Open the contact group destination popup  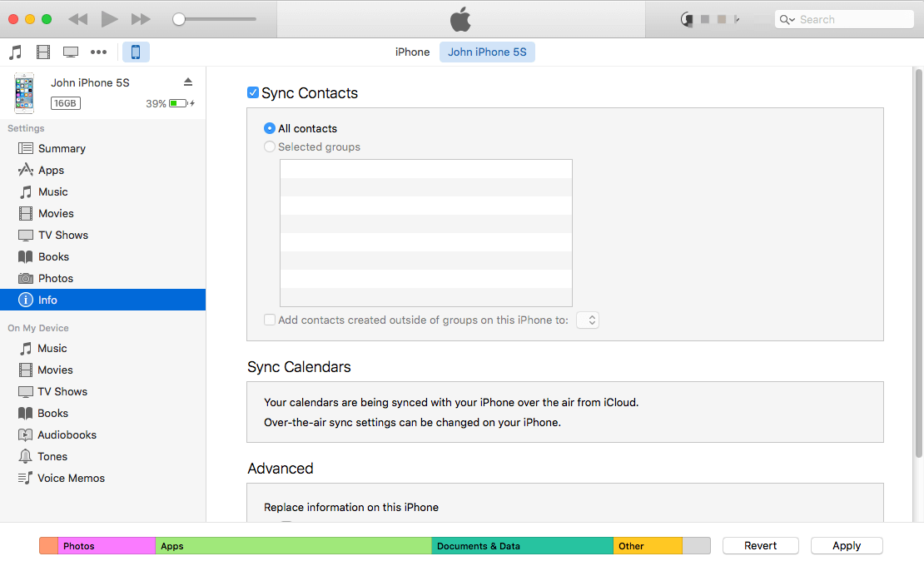[x=588, y=320]
